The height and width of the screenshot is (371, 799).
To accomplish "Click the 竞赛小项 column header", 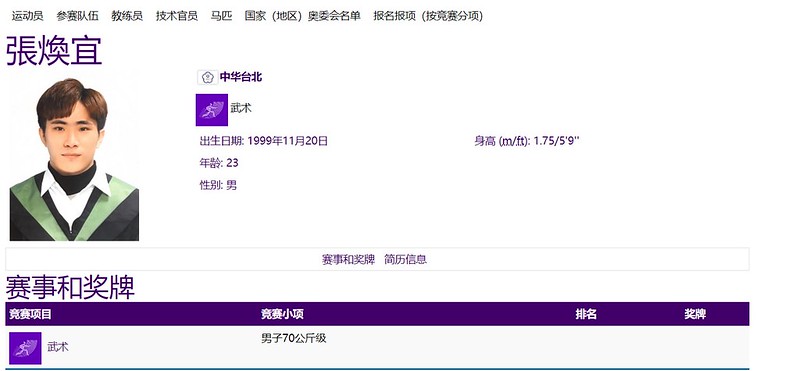I will point(282,314).
